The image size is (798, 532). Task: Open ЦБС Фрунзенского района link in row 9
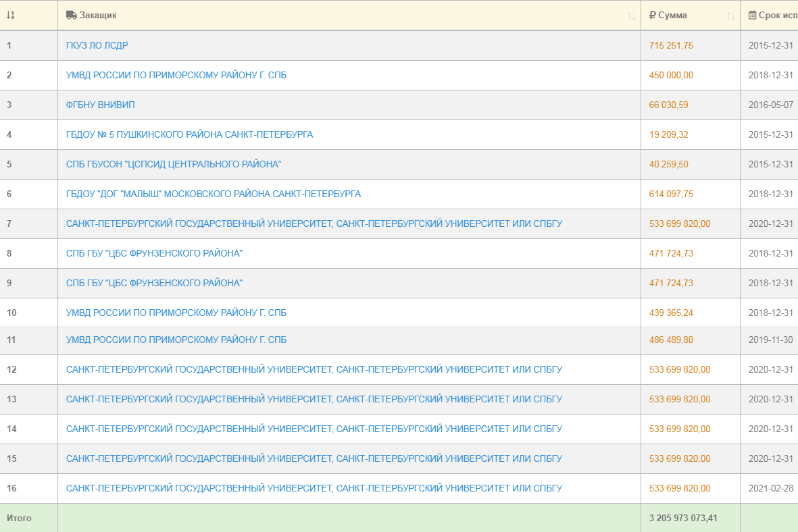154,283
